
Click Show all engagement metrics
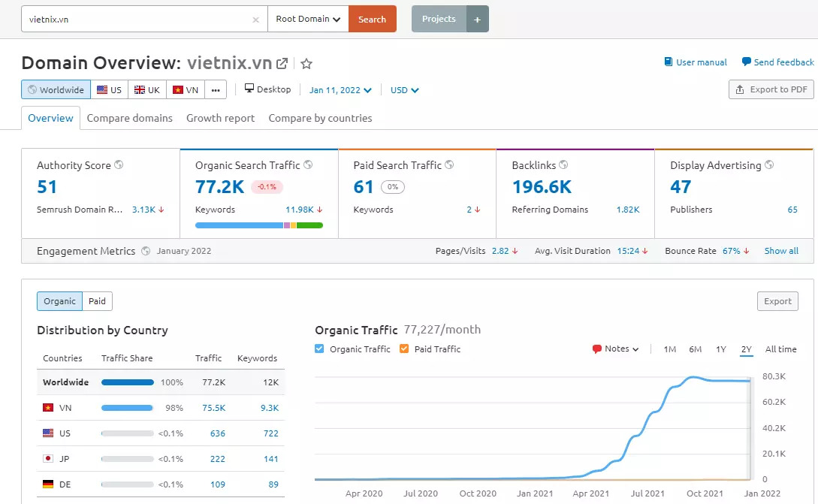coord(781,251)
